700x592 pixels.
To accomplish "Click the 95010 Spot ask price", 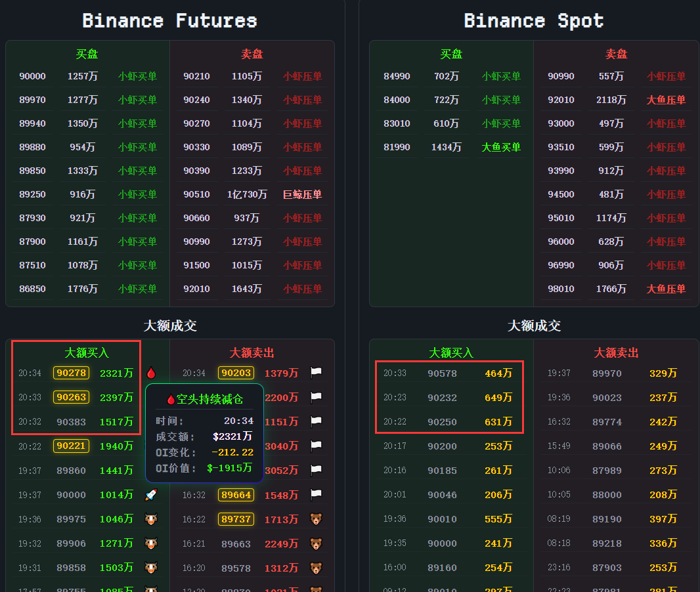I will tap(561, 218).
